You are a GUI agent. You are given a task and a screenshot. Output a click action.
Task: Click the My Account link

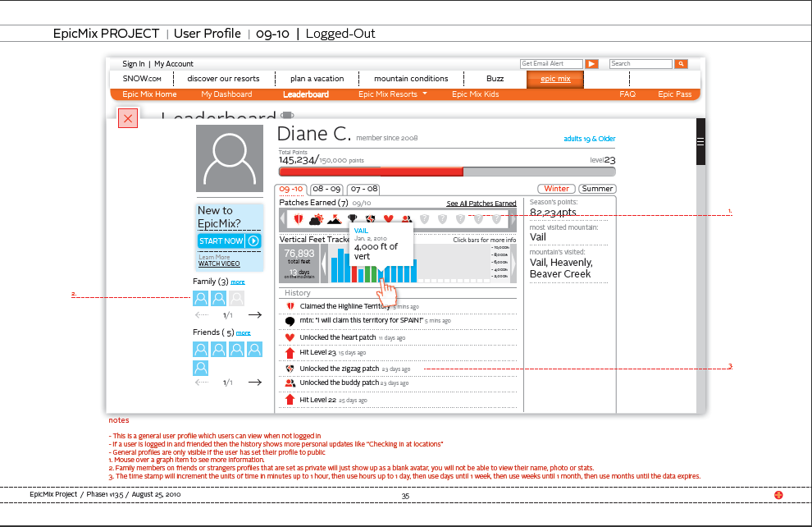[x=174, y=64]
